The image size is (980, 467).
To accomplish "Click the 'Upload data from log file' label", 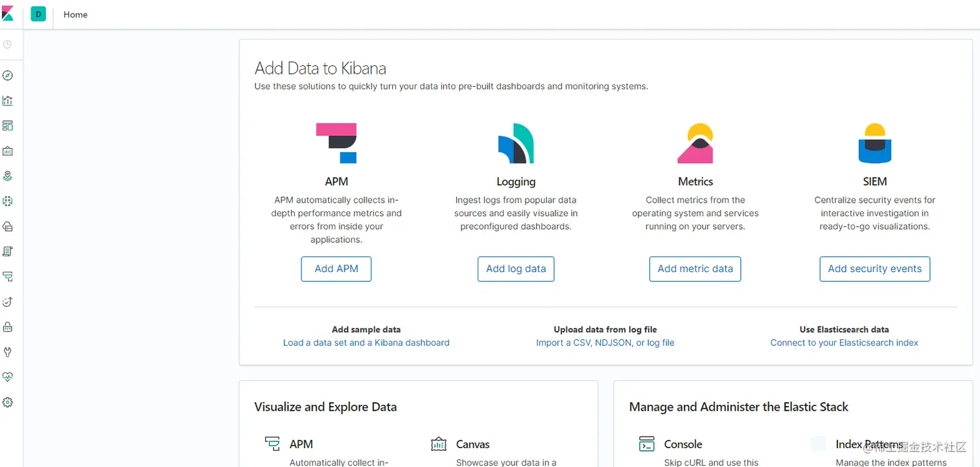I will pos(605,330).
